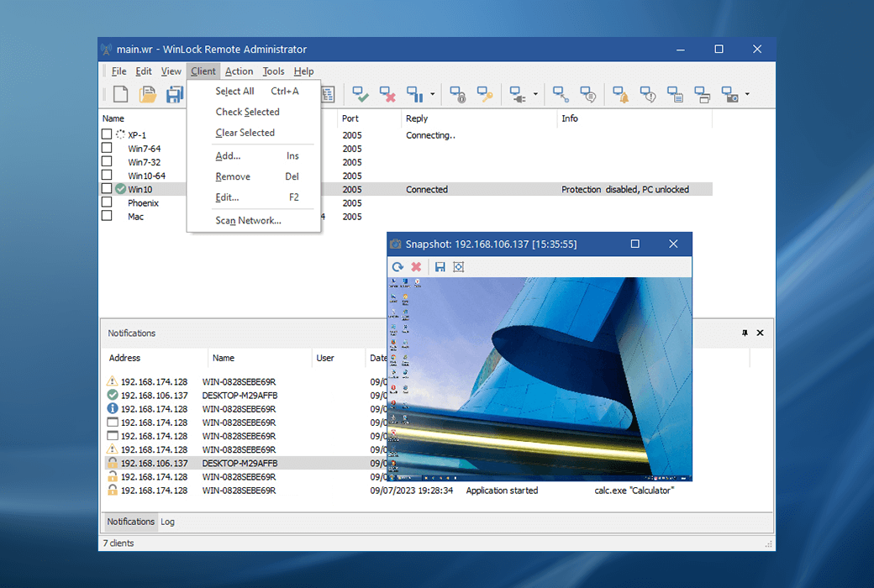Choose Add... in Client menu

(254, 156)
